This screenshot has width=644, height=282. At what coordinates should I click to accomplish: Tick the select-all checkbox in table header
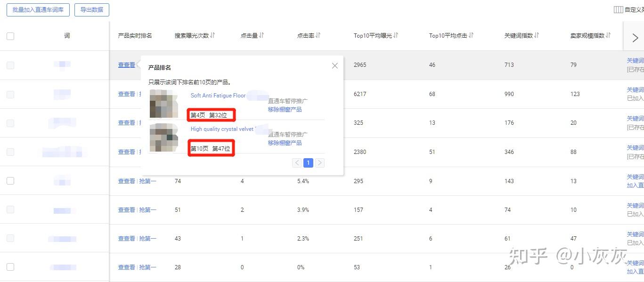[x=10, y=36]
